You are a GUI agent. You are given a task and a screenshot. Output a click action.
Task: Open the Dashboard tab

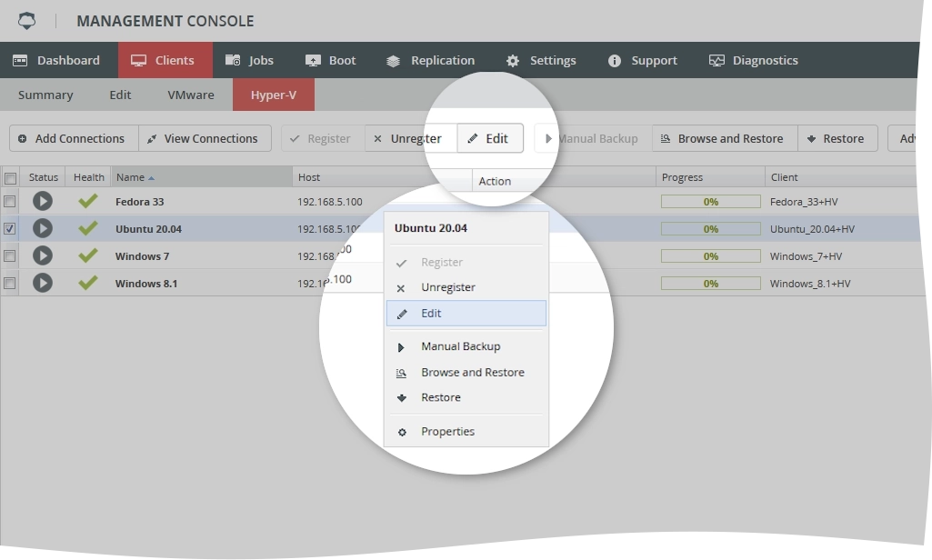coord(56,60)
